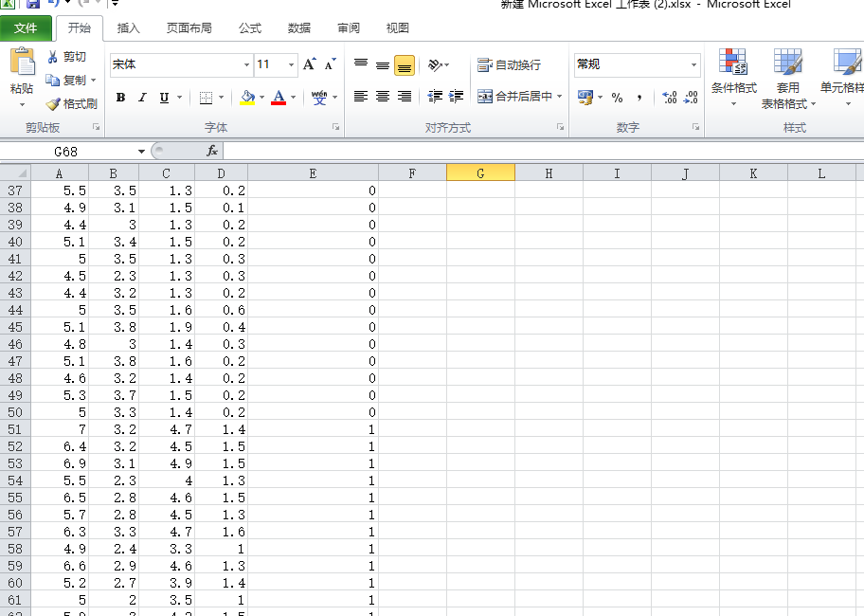This screenshot has height=616, width=864.
Task: Expand number format 常规 dropdown
Action: tap(693, 64)
